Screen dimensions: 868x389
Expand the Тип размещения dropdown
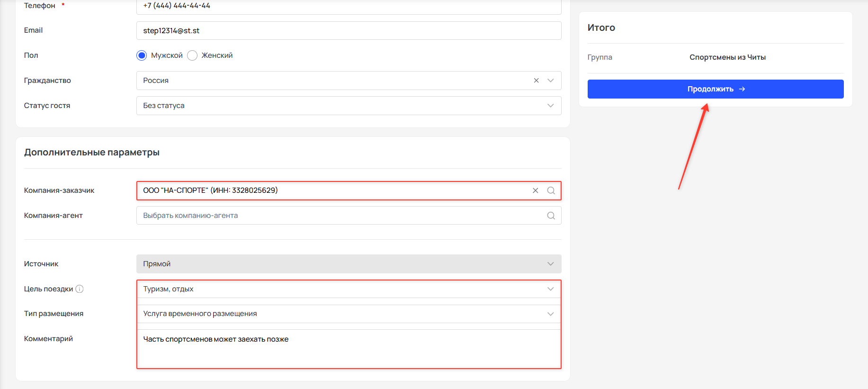[349, 314]
